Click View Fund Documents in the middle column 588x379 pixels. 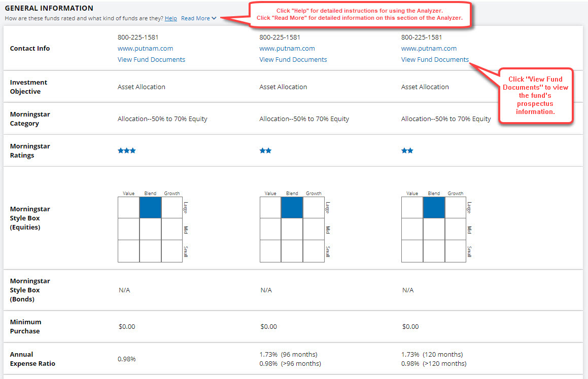(x=293, y=59)
